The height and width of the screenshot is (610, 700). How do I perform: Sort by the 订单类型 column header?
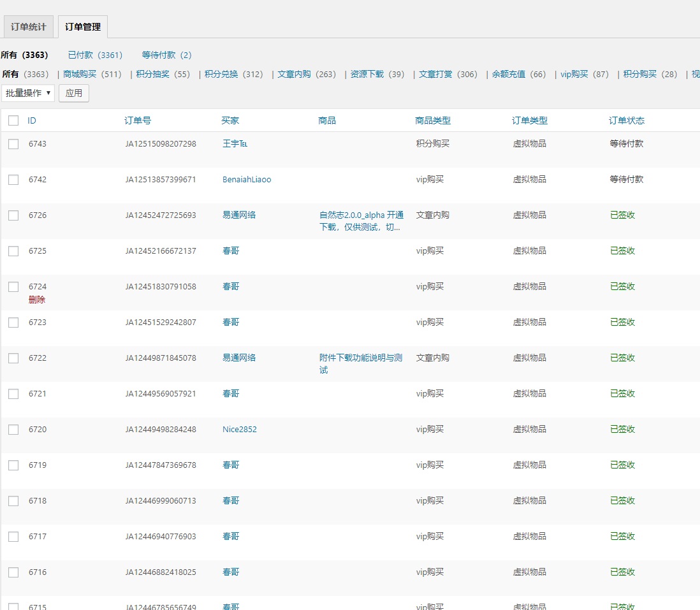[x=530, y=120]
